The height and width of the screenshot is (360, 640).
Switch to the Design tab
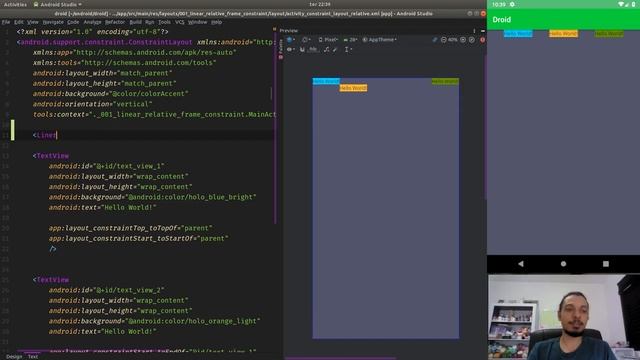pos(14,357)
